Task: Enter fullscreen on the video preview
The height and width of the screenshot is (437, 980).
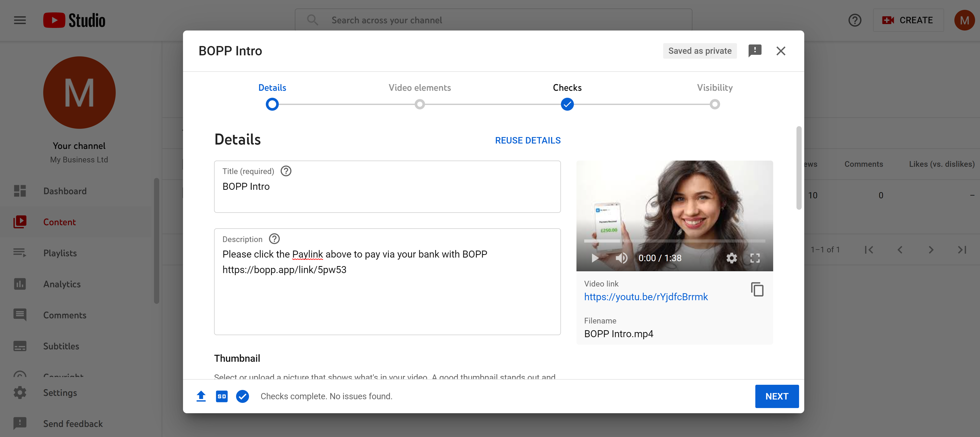Action: [755, 258]
